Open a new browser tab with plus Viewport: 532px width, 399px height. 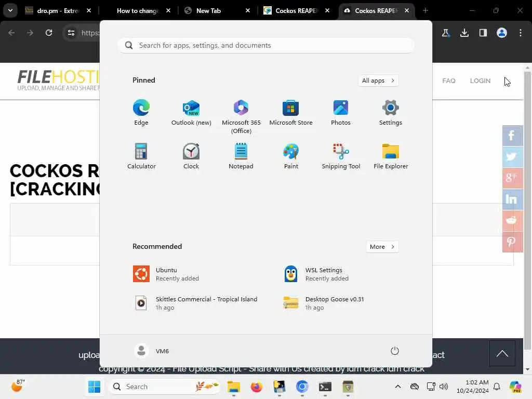point(425,10)
